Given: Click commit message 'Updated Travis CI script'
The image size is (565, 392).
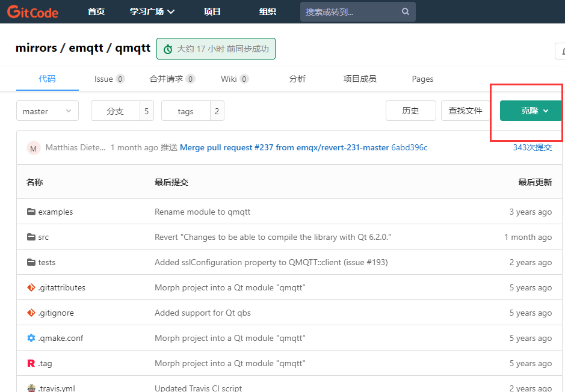Looking at the screenshot, I should [x=198, y=388].
